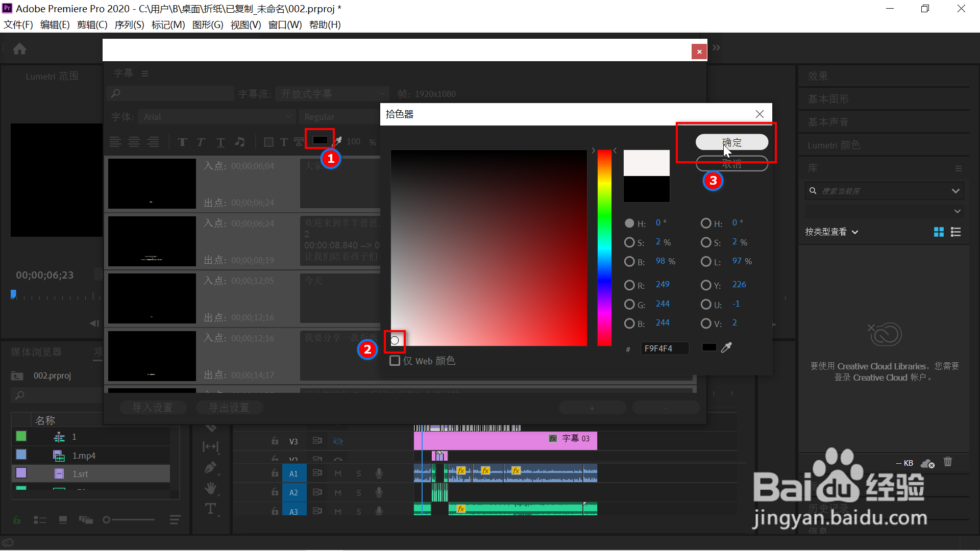Open the 效果 panel tab

click(x=818, y=76)
